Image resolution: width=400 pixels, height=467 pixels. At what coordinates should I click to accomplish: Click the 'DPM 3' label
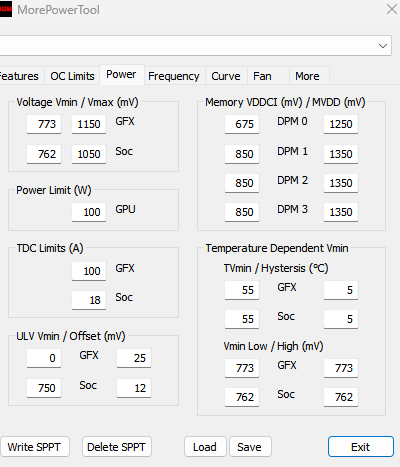(x=292, y=209)
